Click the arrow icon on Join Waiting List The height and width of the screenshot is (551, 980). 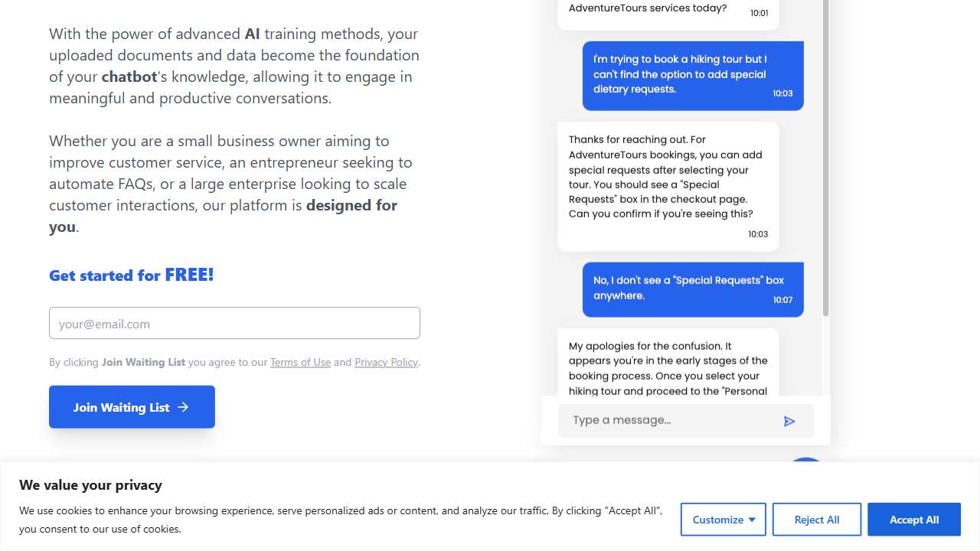(183, 407)
